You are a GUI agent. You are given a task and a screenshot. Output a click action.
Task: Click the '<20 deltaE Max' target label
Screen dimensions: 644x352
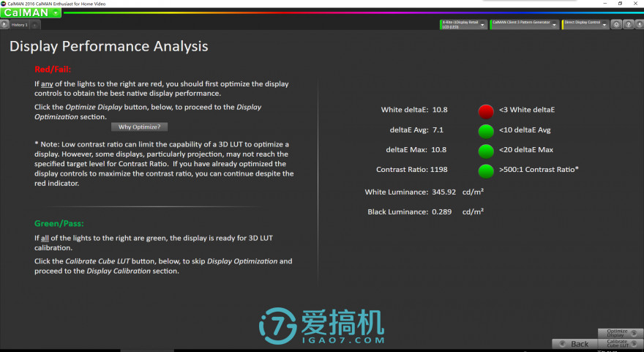pos(525,149)
